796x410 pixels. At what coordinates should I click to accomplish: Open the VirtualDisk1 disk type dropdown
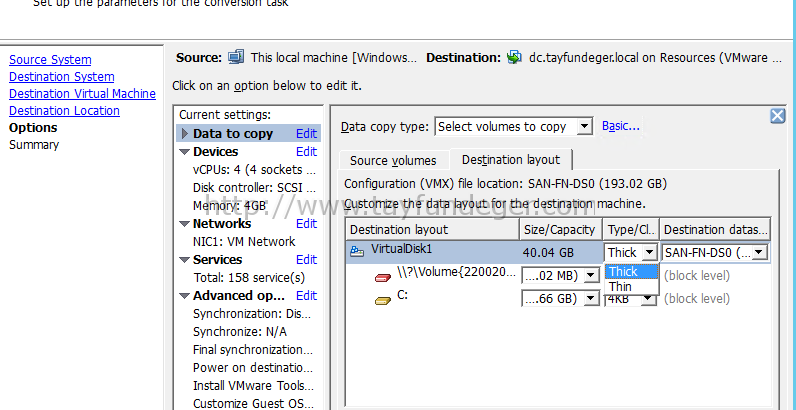(x=649, y=252)
